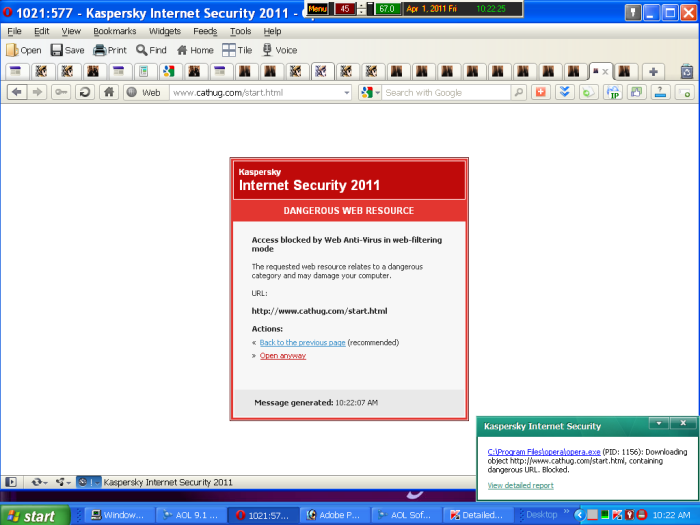Go forward with the Forward arrow
The width and height of the screenshot is (700, 525).
click(x=38, y=92)
